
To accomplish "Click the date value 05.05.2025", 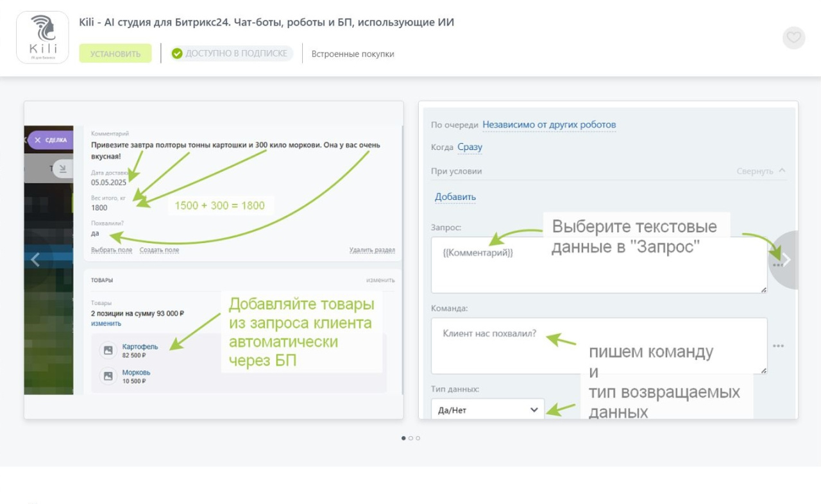I will (x=108, y=183).
